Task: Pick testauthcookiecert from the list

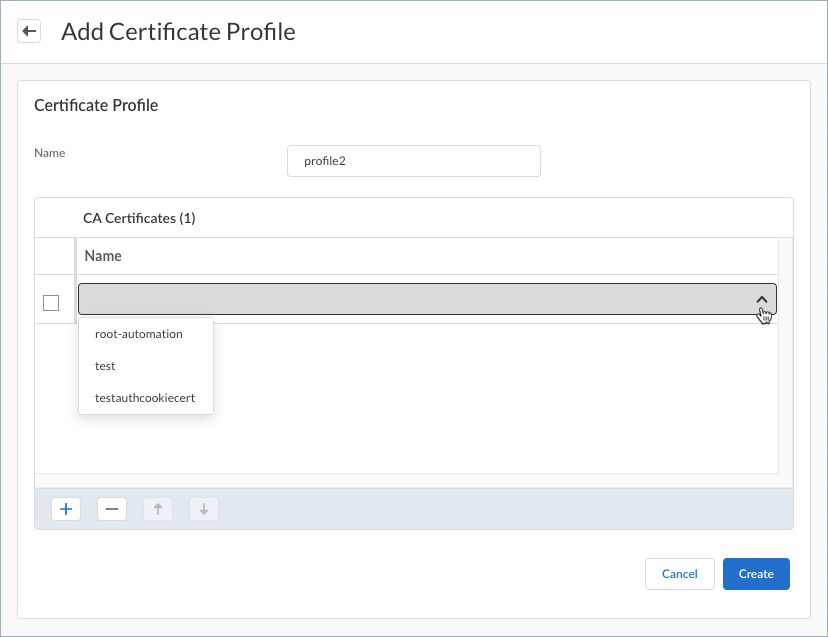Action: pyautogui.click(x=144, y=398)
